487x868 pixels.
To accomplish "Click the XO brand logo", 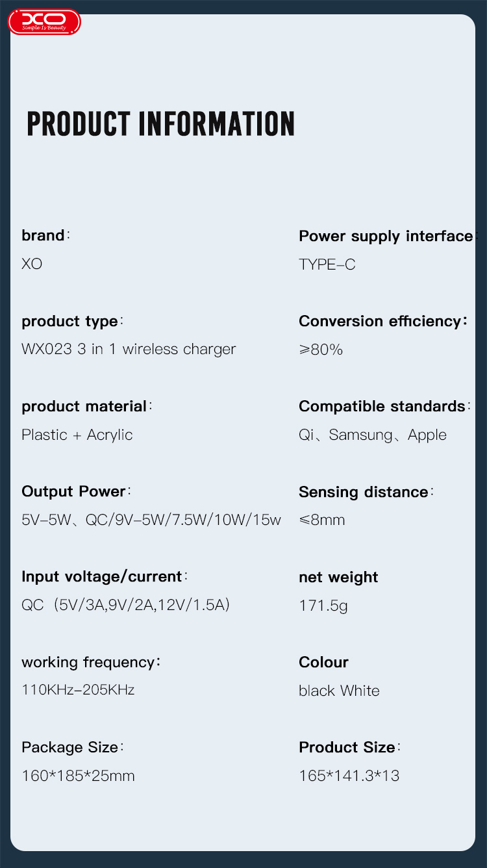I will pyautogui.click(x=44, y=21).
